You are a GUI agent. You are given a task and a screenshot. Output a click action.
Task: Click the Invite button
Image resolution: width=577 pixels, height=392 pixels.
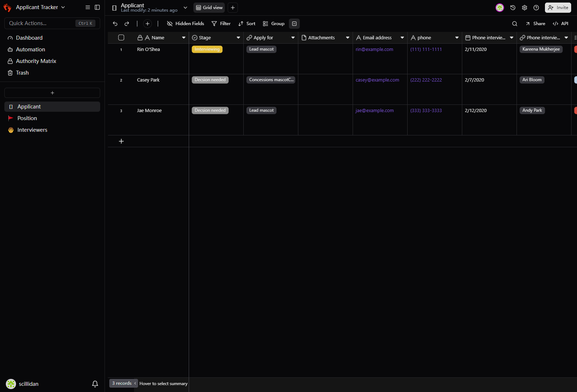click(x=558, y=8)
